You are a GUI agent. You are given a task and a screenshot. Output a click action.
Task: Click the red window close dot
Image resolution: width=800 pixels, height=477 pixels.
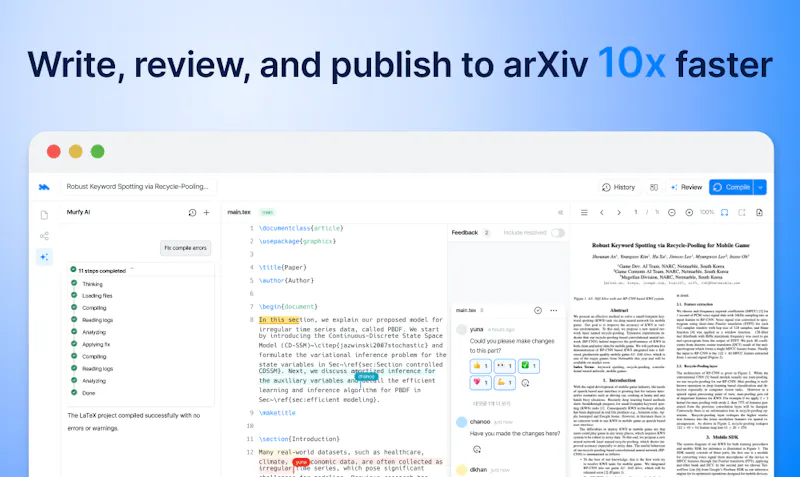[54, 152]
